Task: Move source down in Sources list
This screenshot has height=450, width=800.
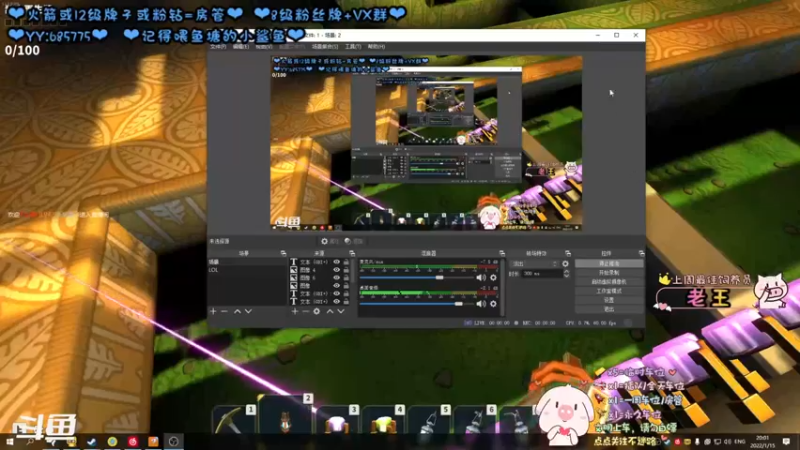Action: point(341,311)
